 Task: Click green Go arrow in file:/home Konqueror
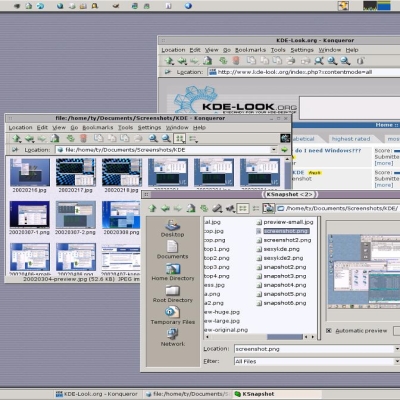point(284,150)
